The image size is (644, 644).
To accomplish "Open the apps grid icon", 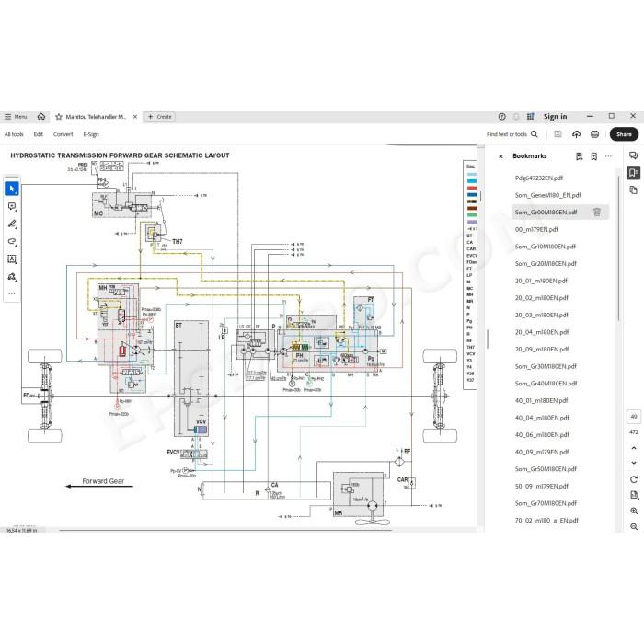I will [531, 117].
